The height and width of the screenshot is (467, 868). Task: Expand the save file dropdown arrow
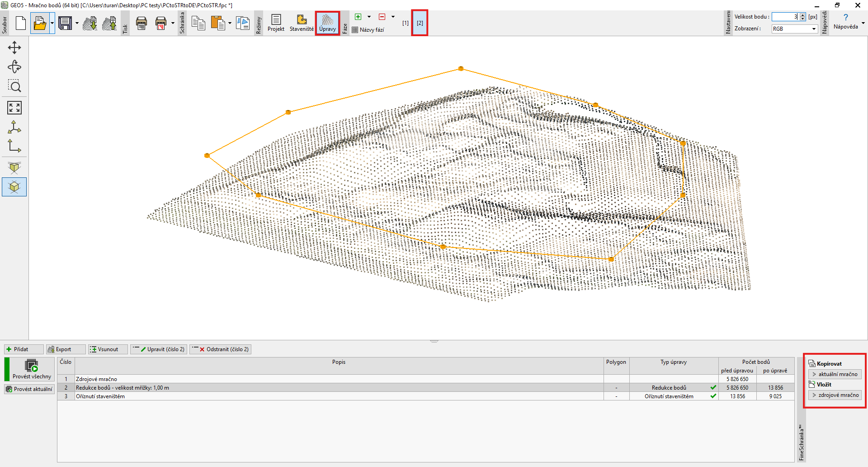pos(77,23)
